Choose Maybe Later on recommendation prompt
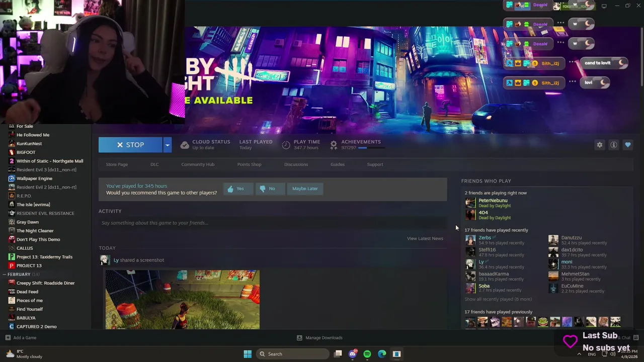644x362 pixels. coord(305,189)
